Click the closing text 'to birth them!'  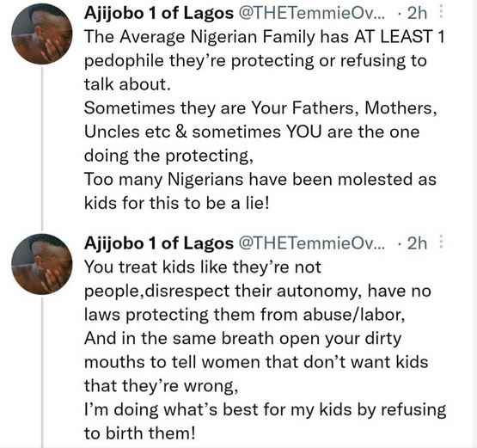tap(139, 433)
